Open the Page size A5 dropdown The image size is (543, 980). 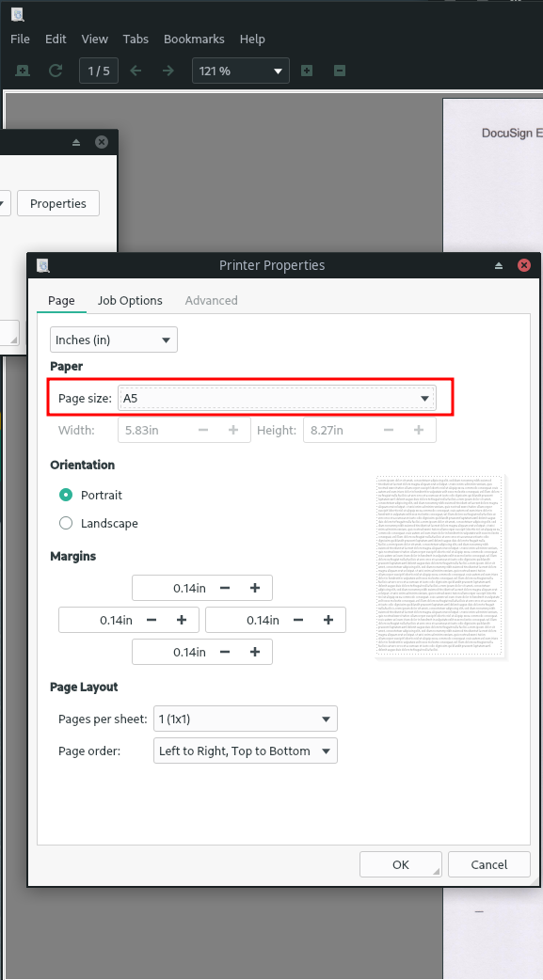277,398
